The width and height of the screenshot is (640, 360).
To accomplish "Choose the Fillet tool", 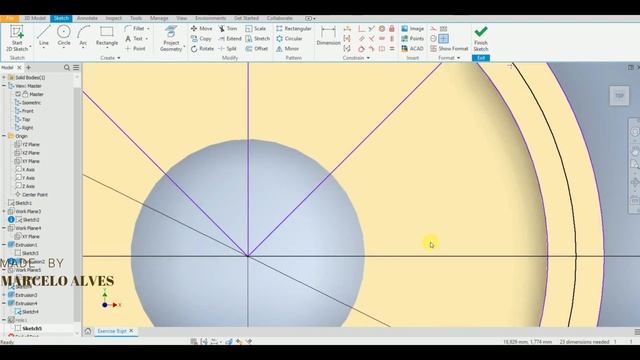I will point(134,29).
